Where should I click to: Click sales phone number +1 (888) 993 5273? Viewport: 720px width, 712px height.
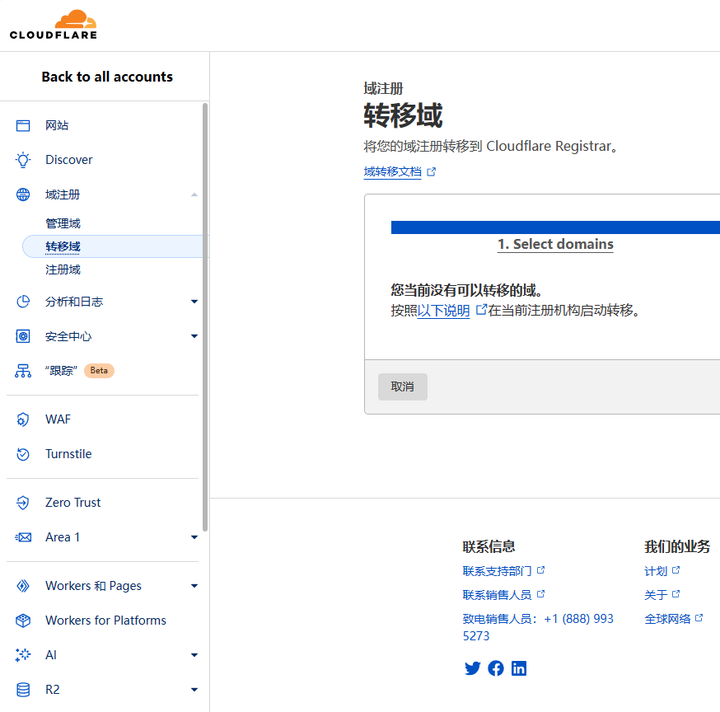(x=538, y=627)
